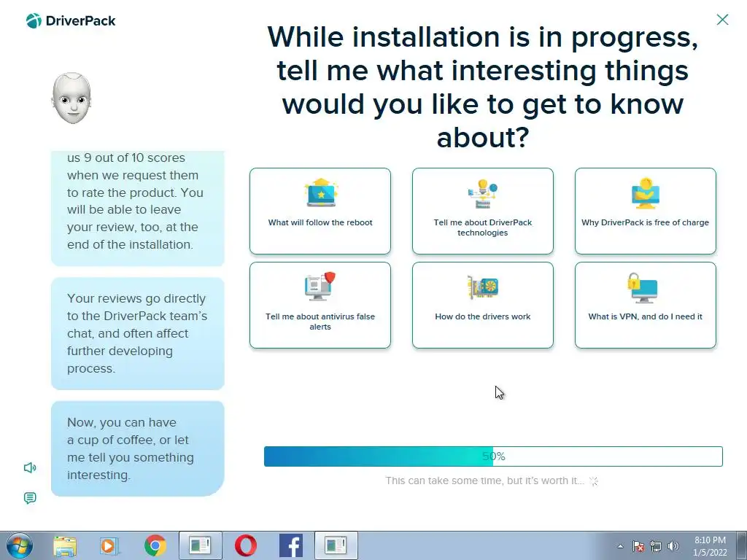Image resolution: width=747 pixels, height=560 pixels.
Task: Open Windows Media Player from taskbar
Action: pos(109,546)
